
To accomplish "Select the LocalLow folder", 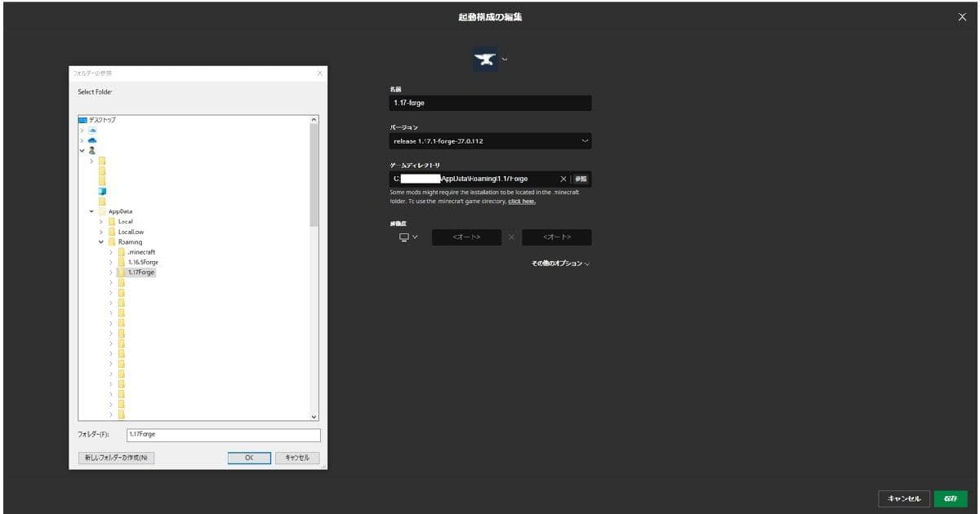I will (x=131, y=232).
